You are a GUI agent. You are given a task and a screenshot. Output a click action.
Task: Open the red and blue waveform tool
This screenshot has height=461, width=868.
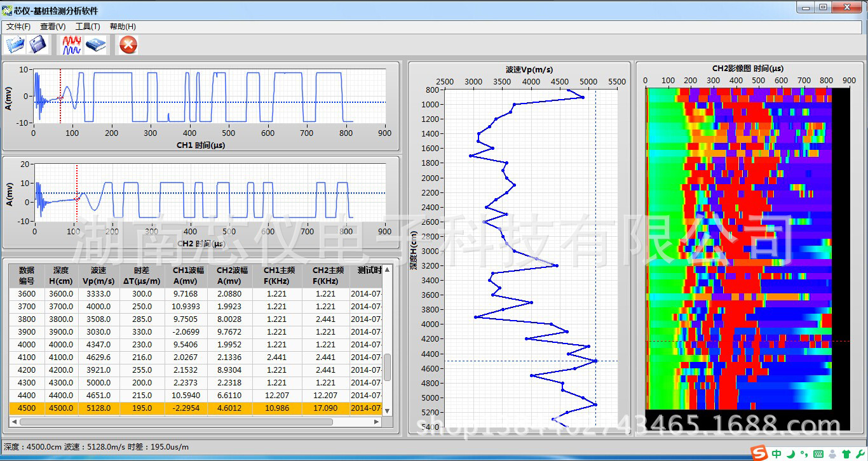coord(71,44)
